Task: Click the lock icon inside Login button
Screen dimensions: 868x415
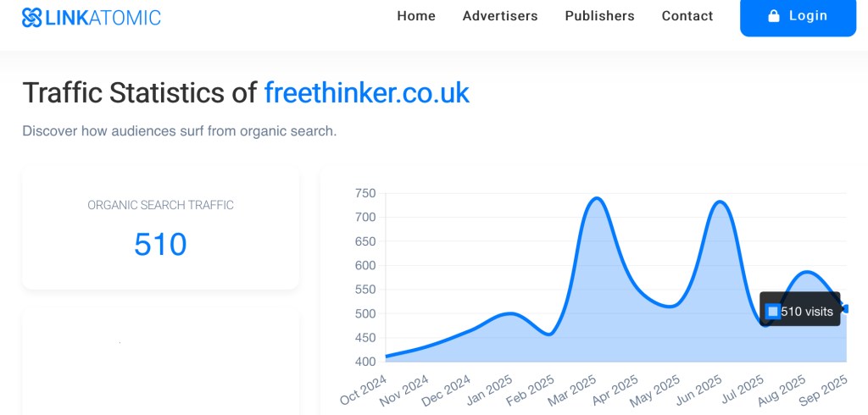Action: [x=773, y=16]
